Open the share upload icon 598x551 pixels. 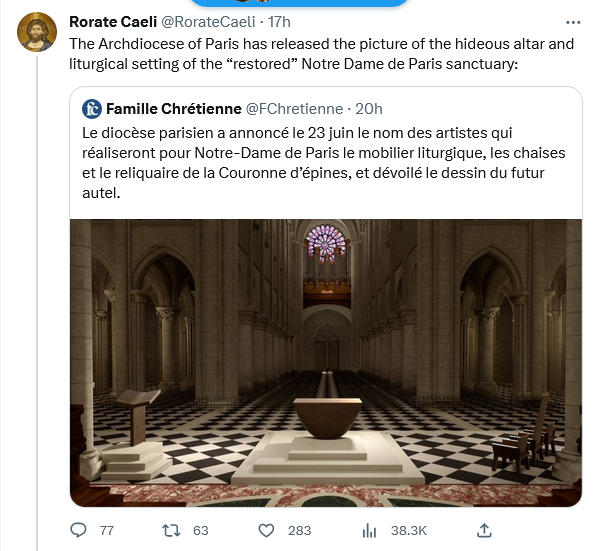click(x=484, y=530)
